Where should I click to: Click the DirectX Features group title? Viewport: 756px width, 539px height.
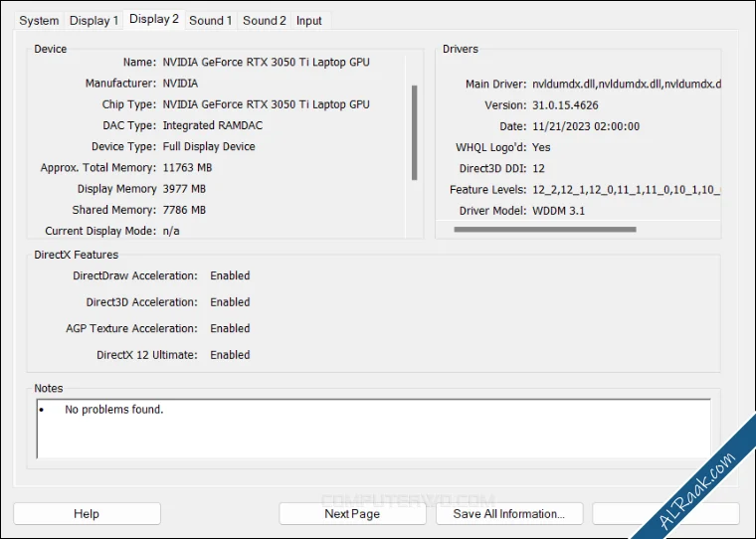pyautogui.click(x=77, y=255)
